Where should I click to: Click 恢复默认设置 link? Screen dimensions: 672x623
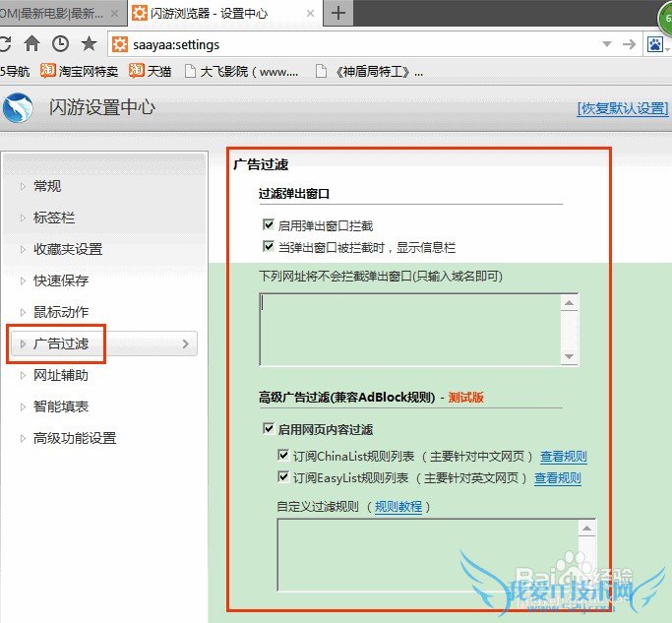(x=622, y=108)
